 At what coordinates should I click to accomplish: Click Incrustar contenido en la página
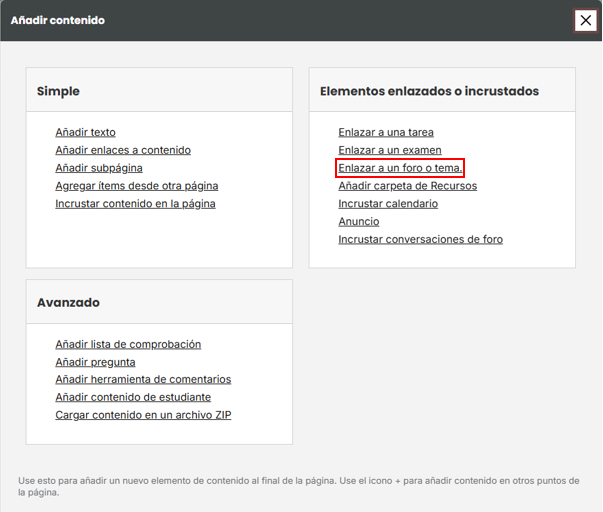click(x=135, y=204)
